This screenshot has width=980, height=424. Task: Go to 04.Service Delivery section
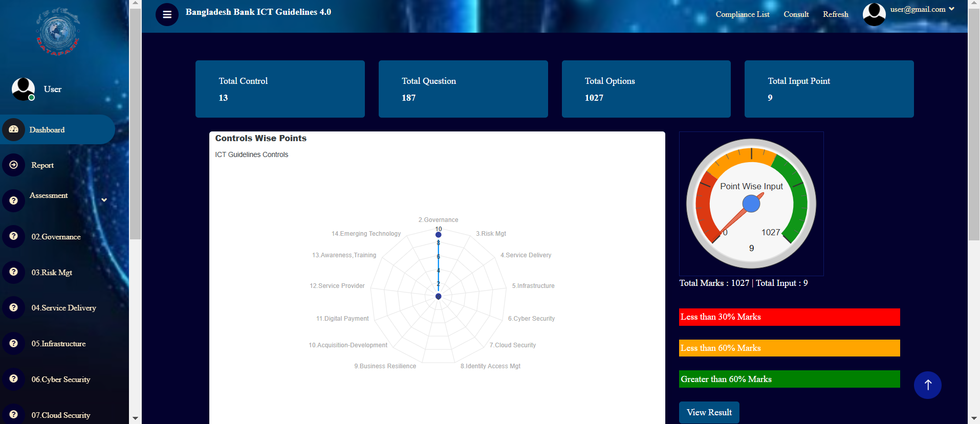pyautogui.click(x=63, y=308)
